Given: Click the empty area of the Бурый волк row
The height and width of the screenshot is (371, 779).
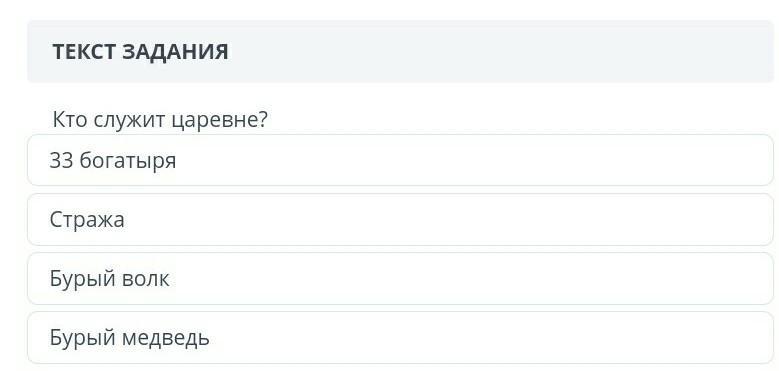Looking at the screenshot, I should (x=472, y=278).
